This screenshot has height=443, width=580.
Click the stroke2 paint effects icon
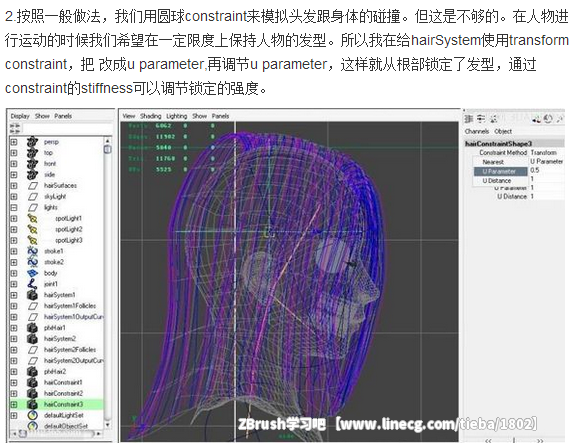(33, 262)
